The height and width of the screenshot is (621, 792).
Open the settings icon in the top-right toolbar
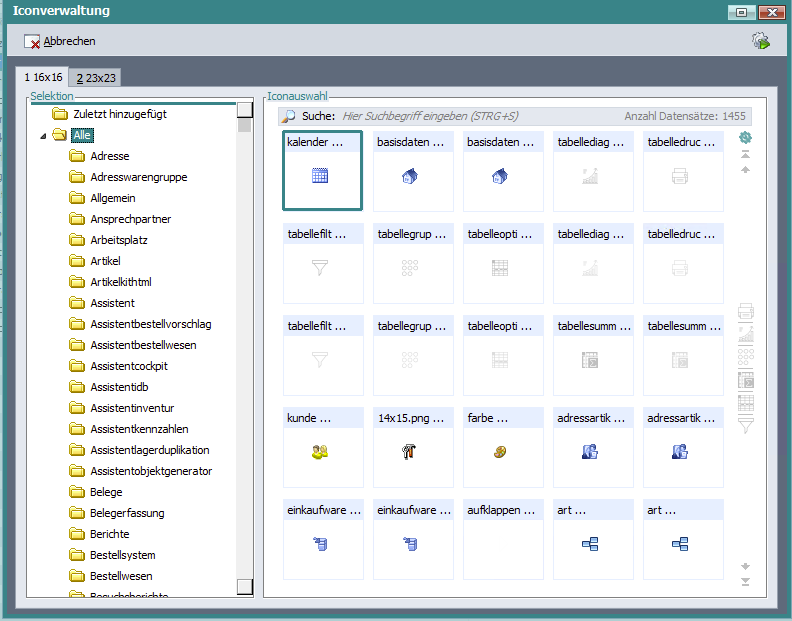(761, 41)
